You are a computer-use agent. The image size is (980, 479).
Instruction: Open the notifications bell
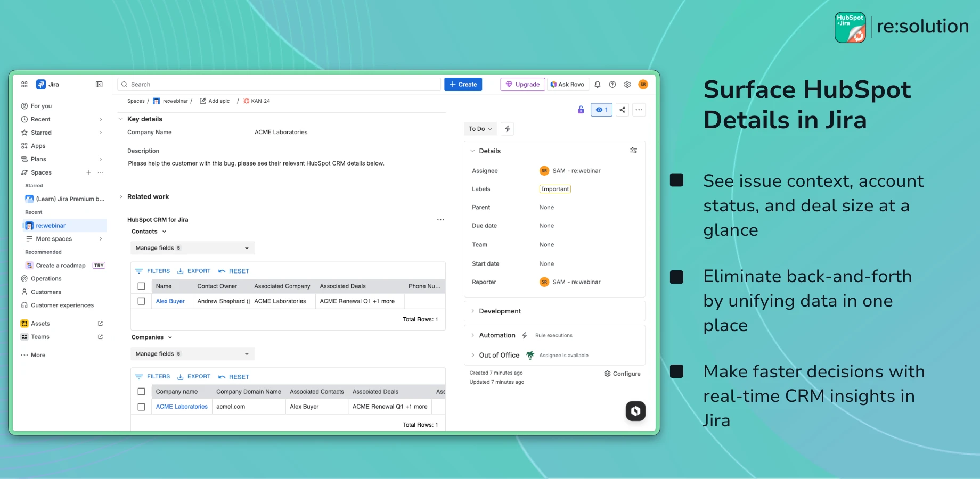coord(598,85)
